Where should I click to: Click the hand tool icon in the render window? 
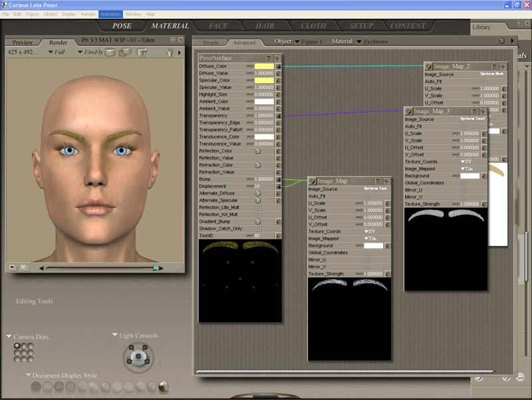pos(170,52)
